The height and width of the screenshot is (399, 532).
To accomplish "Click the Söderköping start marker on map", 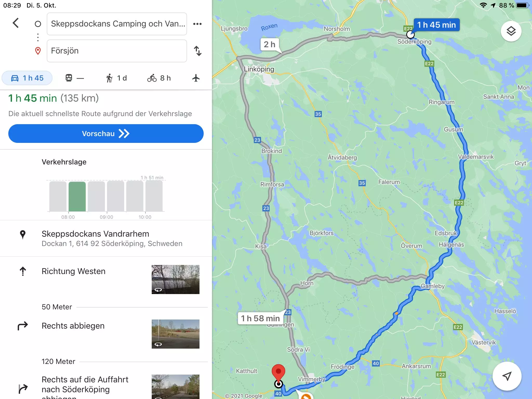I will (410, 34).
